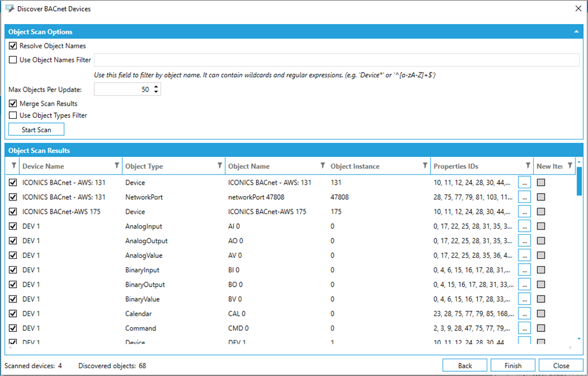Click the select-all filter icon in header
Viewport: 588px width, 376px height.
[x=13, y=165]
